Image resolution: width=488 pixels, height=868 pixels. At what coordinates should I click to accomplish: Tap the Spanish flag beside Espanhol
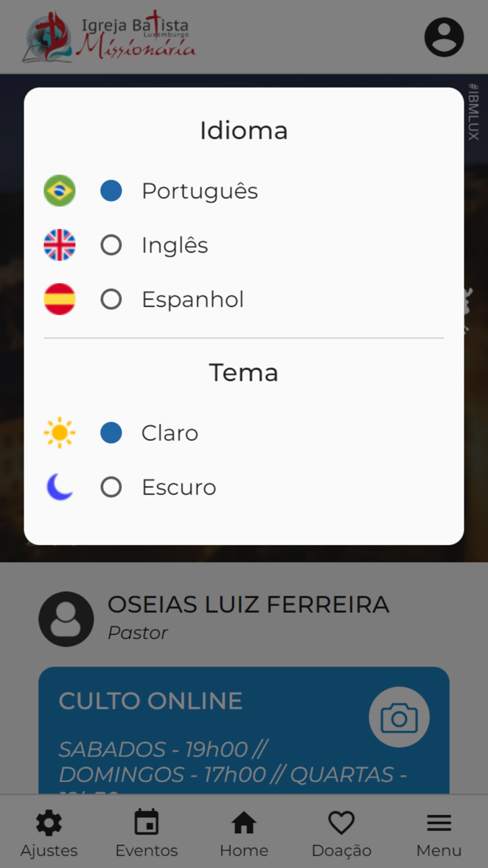pyautogui.click(x=59, y=299)
